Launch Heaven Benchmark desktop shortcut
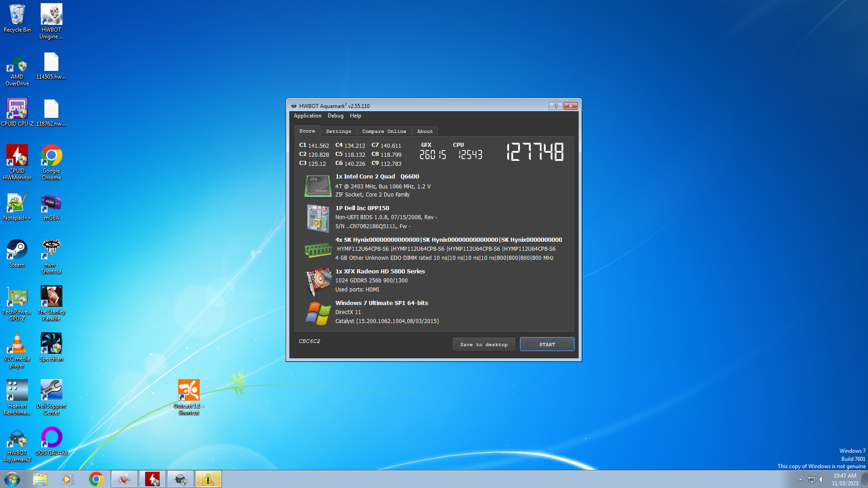 (17, 398)
